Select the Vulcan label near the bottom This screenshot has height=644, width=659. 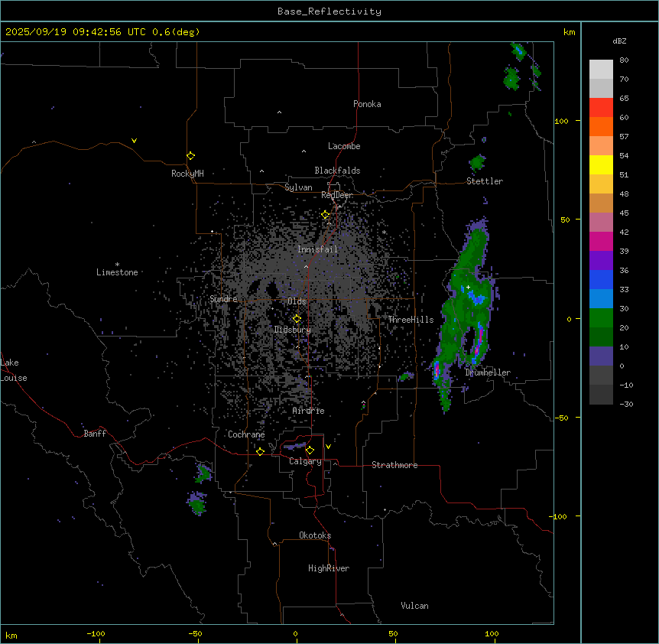(x=414, y=606)
